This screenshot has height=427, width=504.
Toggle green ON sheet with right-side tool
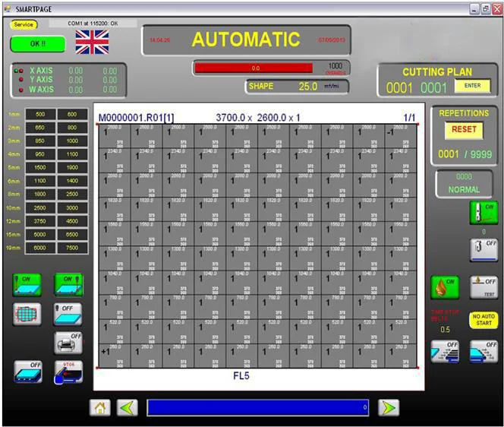tap(68, 285)
